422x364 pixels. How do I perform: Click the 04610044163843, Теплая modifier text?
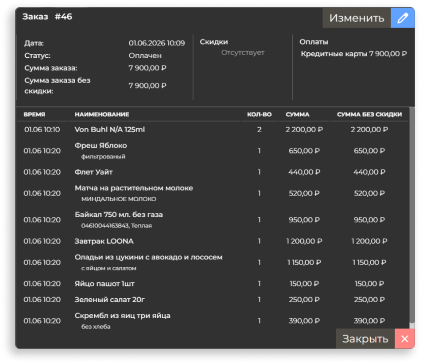pos(117,226)
